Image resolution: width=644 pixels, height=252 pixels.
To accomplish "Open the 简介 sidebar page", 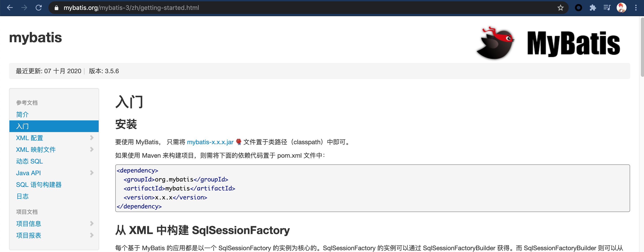I will [x=22, y=115].
